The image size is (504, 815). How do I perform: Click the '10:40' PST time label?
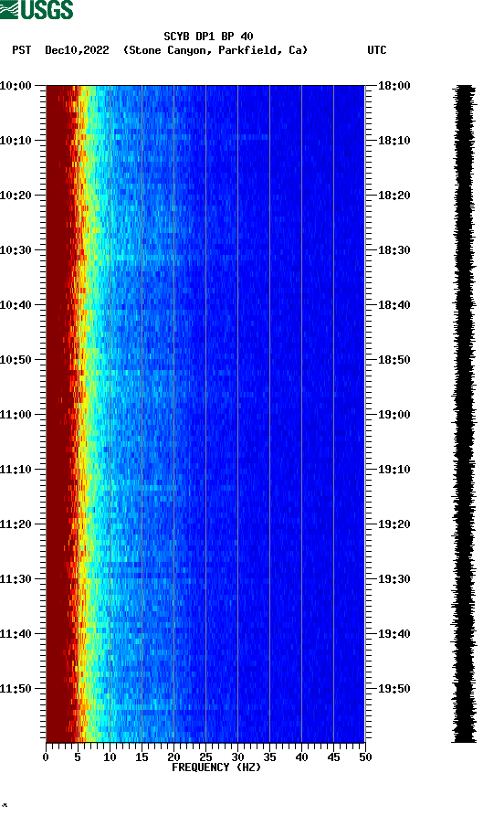[16, 305]
